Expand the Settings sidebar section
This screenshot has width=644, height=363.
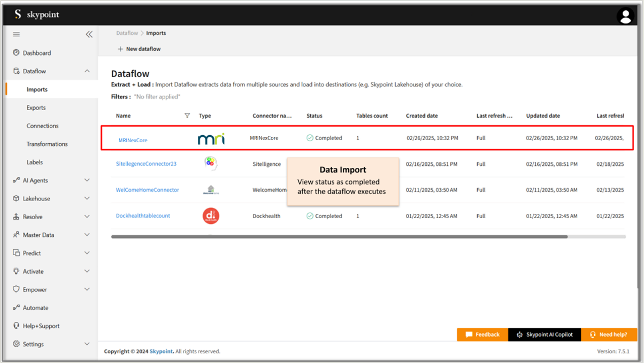click(x=87, y=344)
